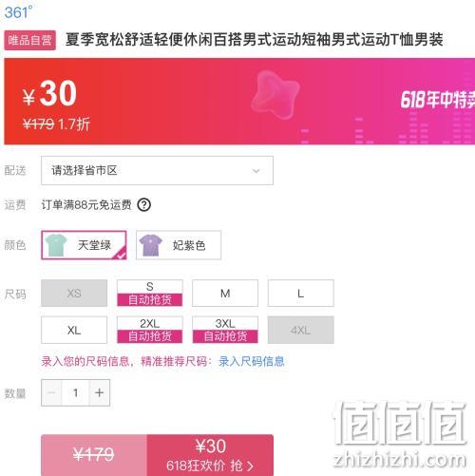475x476 pixels.
Task: Open the shipping fee help question-mark icon
Action: 144,205
